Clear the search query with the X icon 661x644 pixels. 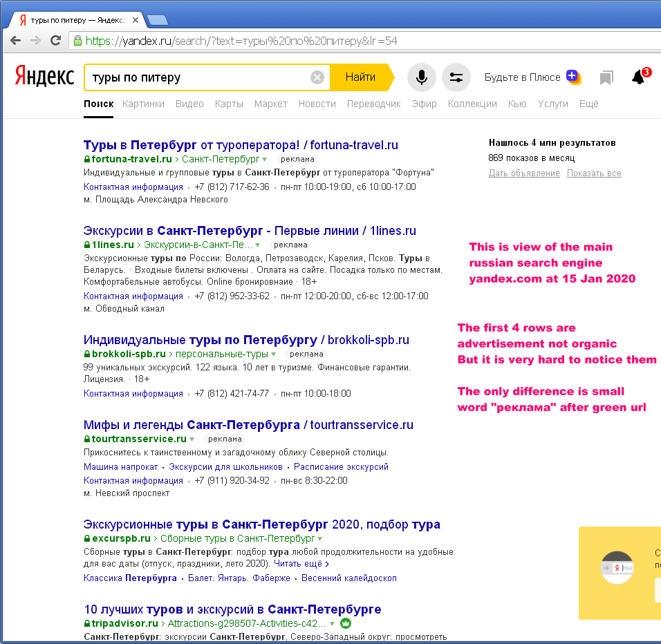coord(317,77)
